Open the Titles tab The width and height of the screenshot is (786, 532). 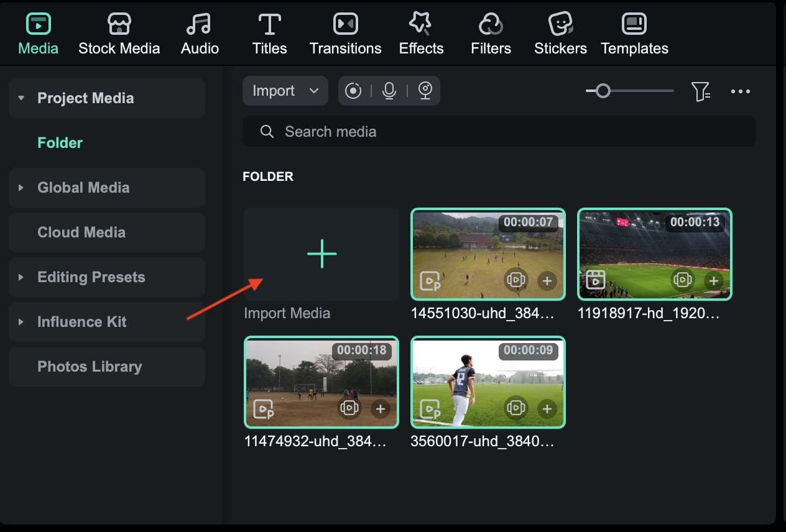(x=269, y=35)
